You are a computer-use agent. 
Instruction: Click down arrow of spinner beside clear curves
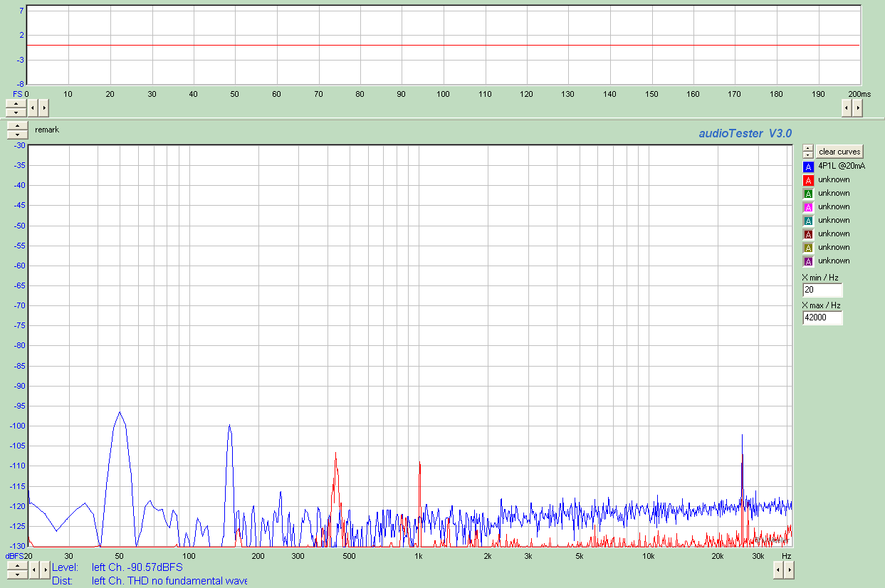click(x=808, y=154)
